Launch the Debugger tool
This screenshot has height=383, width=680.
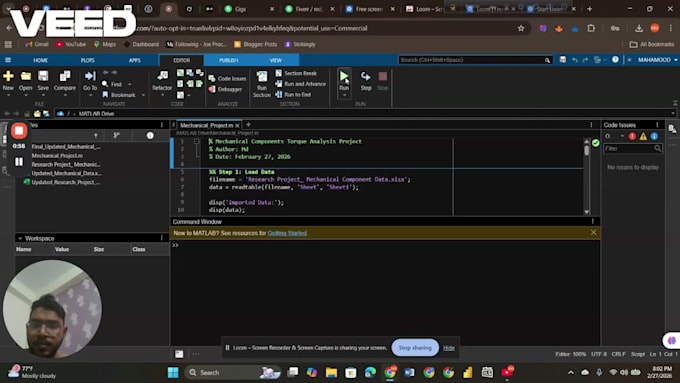[x=225, y=89]
